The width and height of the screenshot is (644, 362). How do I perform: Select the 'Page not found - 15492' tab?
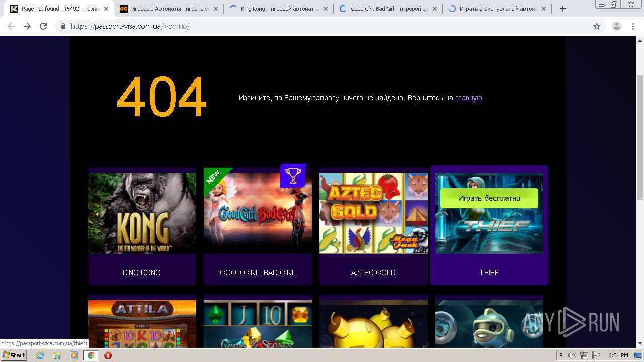pyautogui.click(x=59, y=9)
